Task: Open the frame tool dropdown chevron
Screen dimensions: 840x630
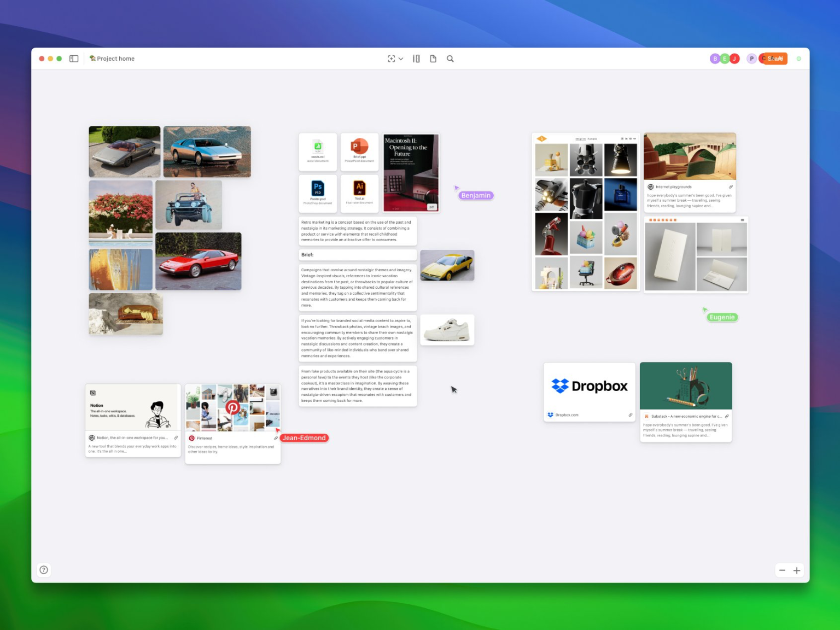Action: 401,59
